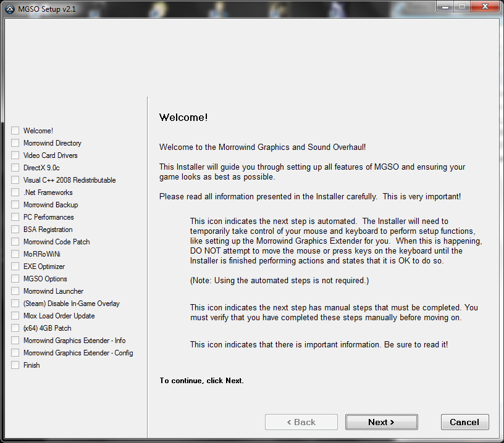Toggle the .Net Frameworks checkbox
This screenshot has height=443, width=504.
click(x=15, y=193)
